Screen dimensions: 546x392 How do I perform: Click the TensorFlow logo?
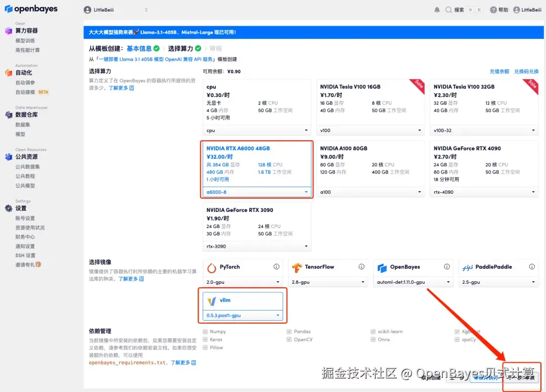[297, 268]
